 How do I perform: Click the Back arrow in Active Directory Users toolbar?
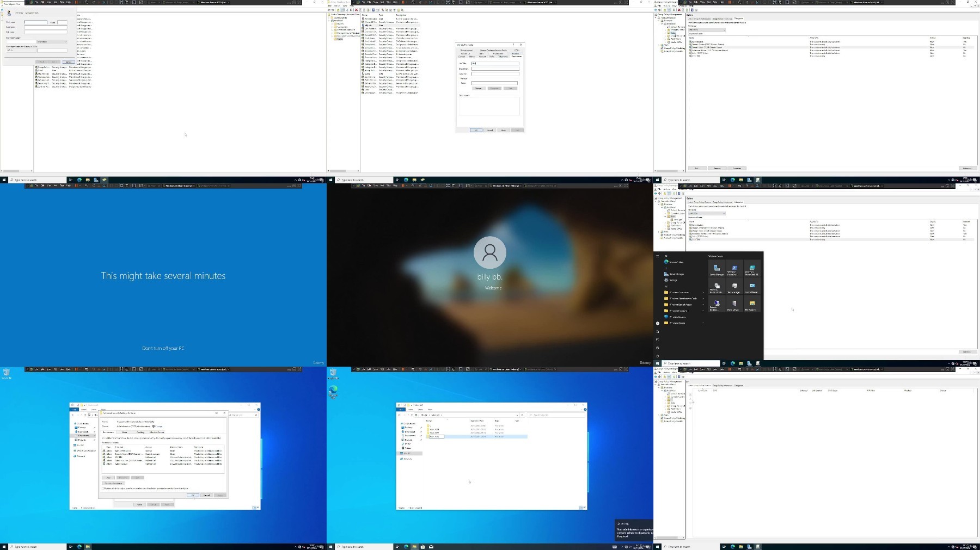329,10
